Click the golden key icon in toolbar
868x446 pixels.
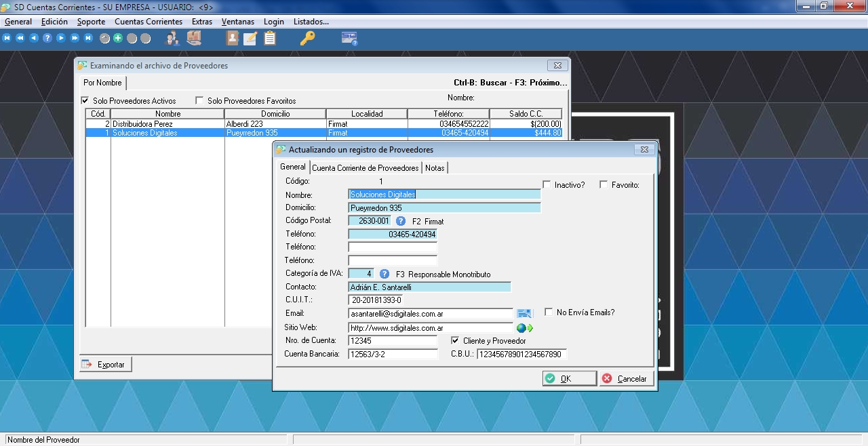click(307, 38)
